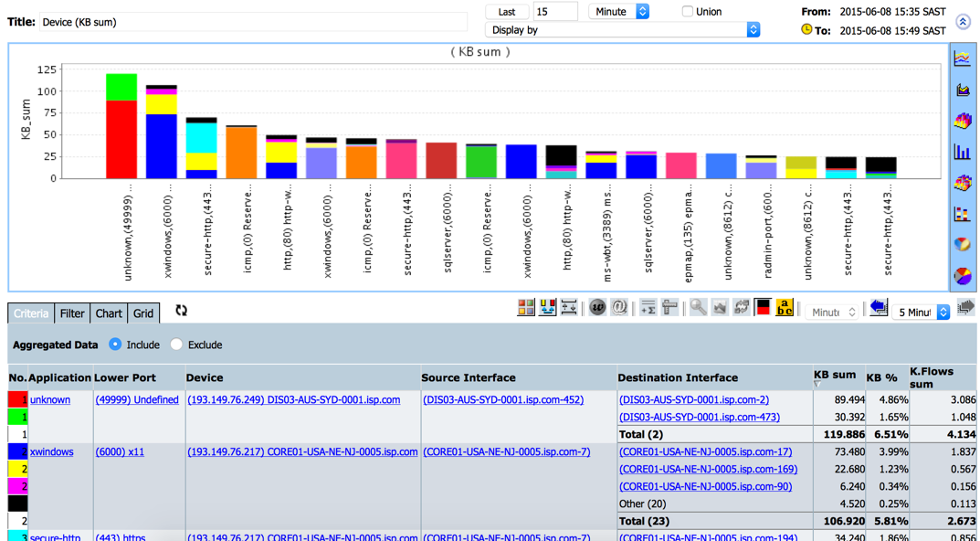Switch to the Filter tab
Screen dimensions: 980x541
coord(72,313)
